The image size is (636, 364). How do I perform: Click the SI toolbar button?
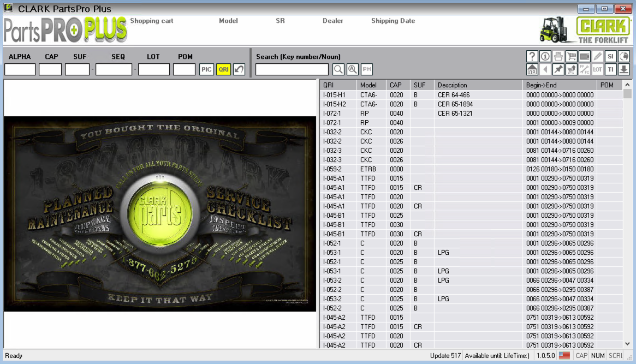[x=610, y=56]
